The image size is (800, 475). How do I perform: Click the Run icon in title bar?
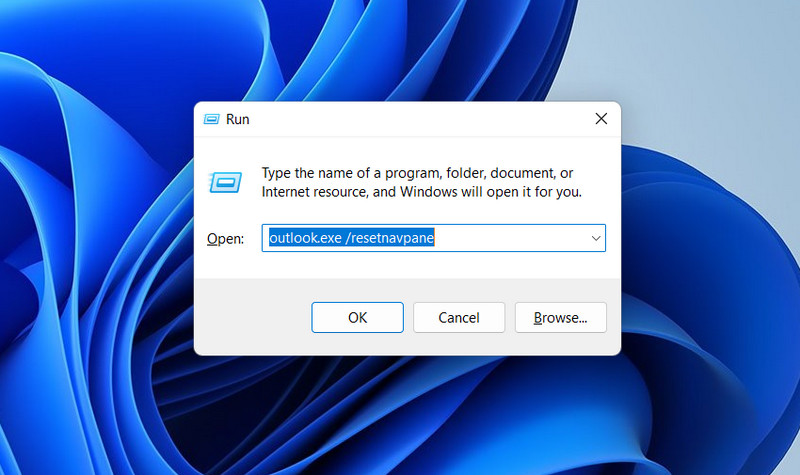(x=211, y=119)
